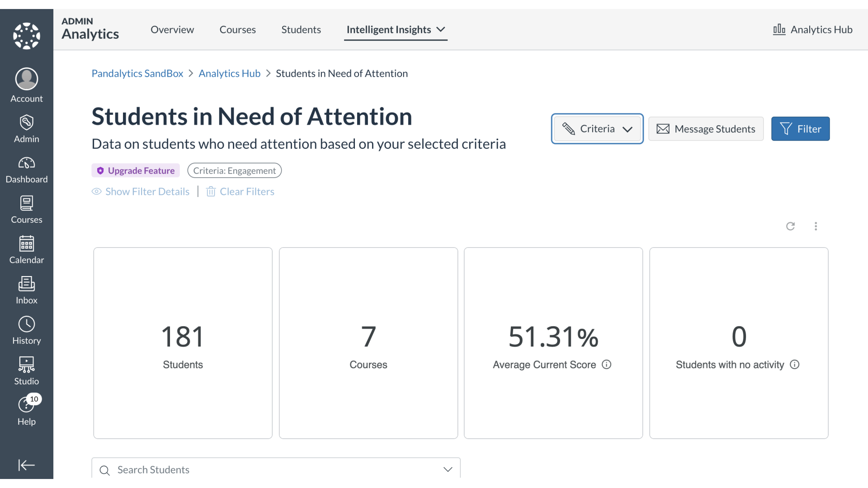The image size is (868, 488).
Task: Expand Intelligent Insights menu chevron
Action: pos(441,30)
